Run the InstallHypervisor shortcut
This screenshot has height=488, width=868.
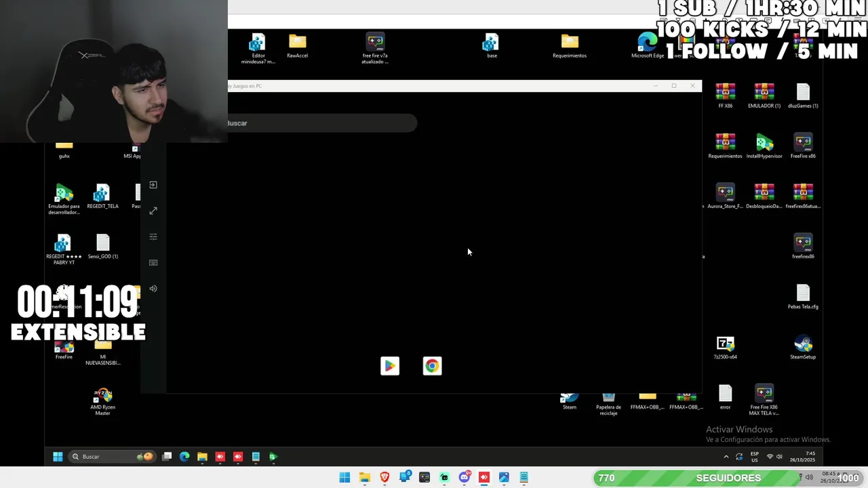(x=764, y=146)
